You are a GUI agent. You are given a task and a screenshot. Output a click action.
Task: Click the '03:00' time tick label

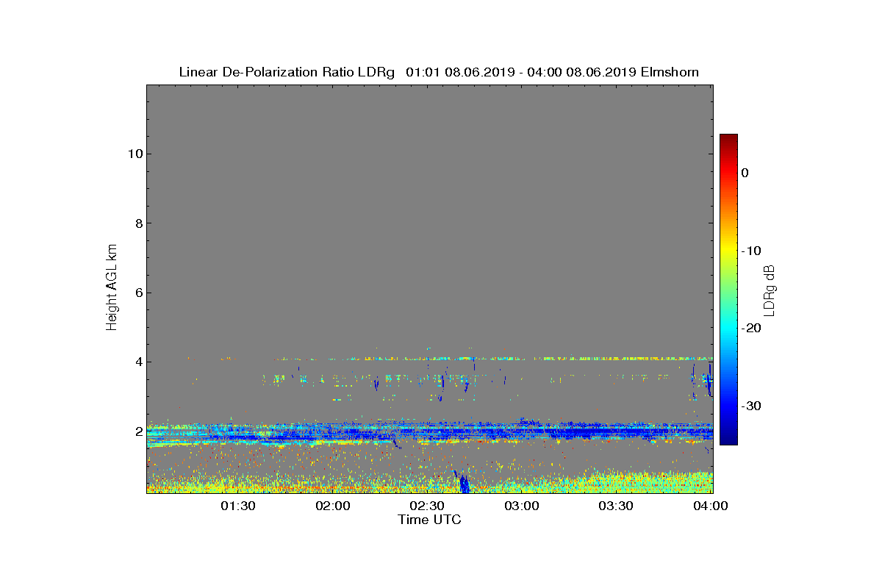coord(523,506)
